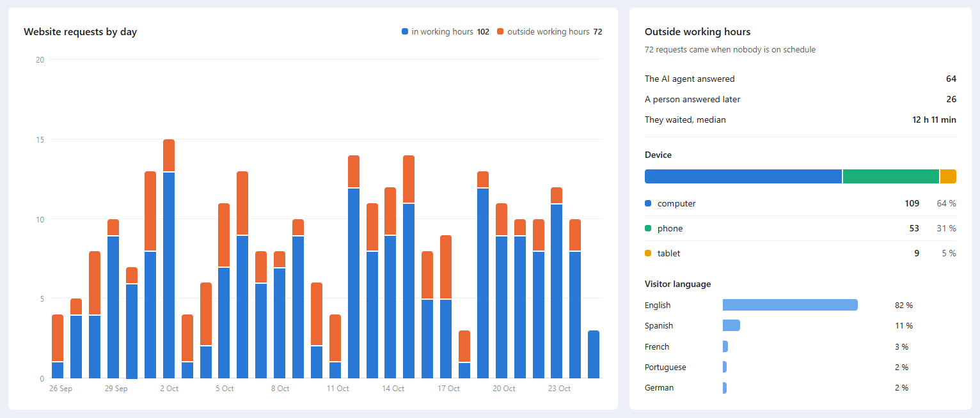Click the '20 Oct' x-axis date label
Image resolution: width=980 pixels, height=418 pixels.
pyautogui.click(x=504, y=388)
